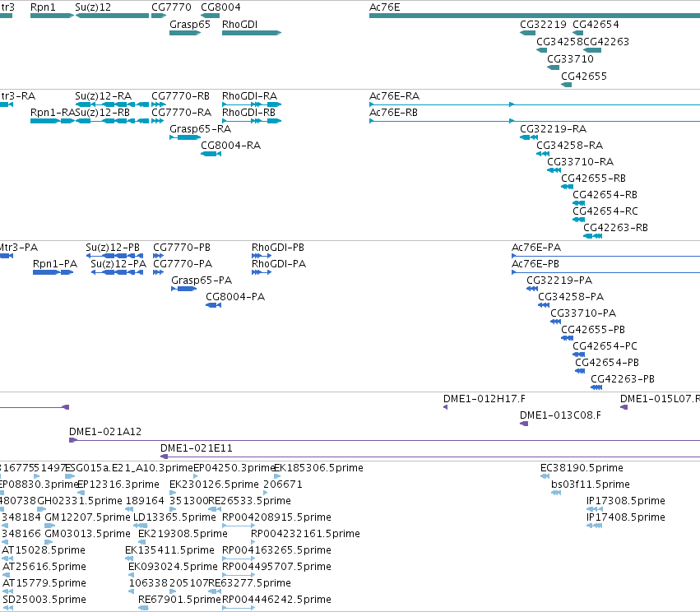Screen dimensions: 700x612
Task: Select transcript CG7770-RA
Action: tap(181, 113)
